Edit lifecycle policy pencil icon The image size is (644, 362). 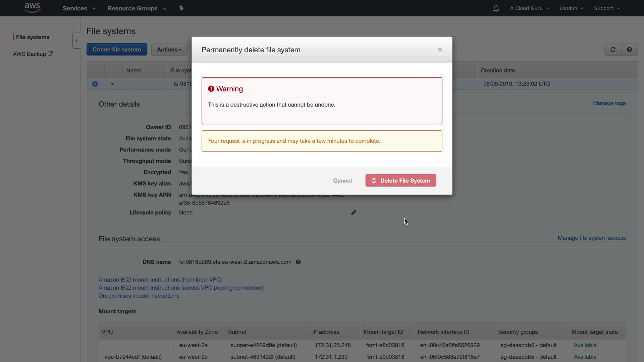[x=354, y=213]
